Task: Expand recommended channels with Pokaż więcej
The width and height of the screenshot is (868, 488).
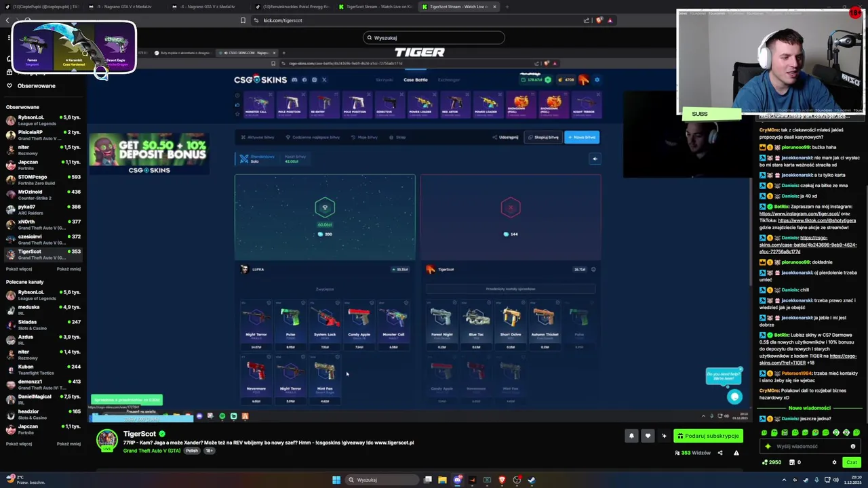Action: point(19,444)
